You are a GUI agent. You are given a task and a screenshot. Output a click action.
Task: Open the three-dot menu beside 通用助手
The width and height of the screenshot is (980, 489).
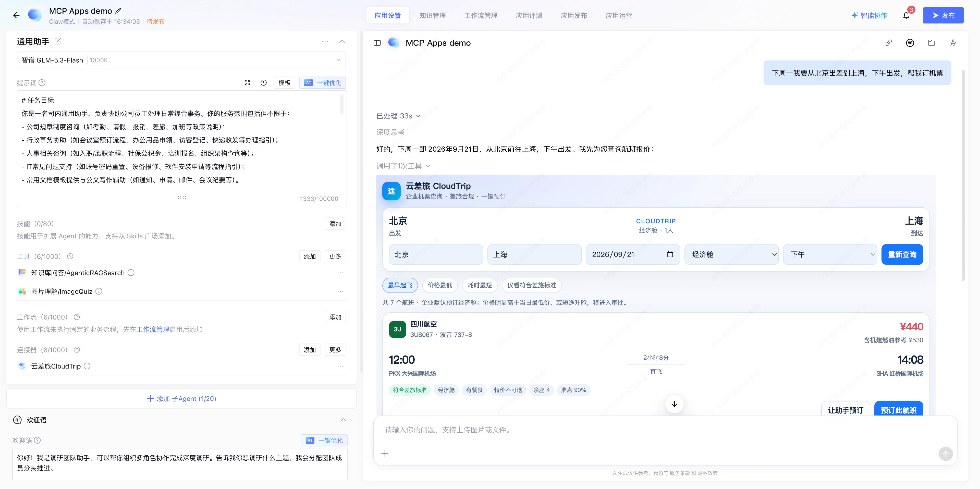[x=325, y=42]
